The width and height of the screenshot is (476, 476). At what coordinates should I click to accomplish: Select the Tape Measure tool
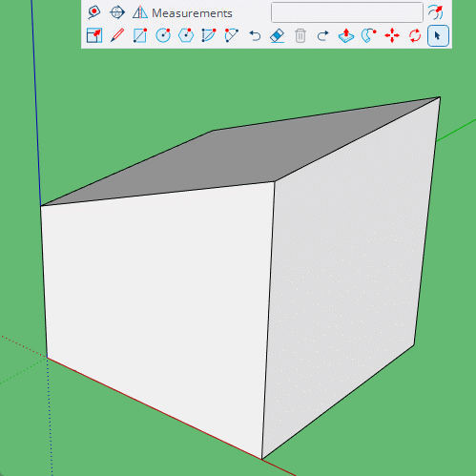click(93, 12)
